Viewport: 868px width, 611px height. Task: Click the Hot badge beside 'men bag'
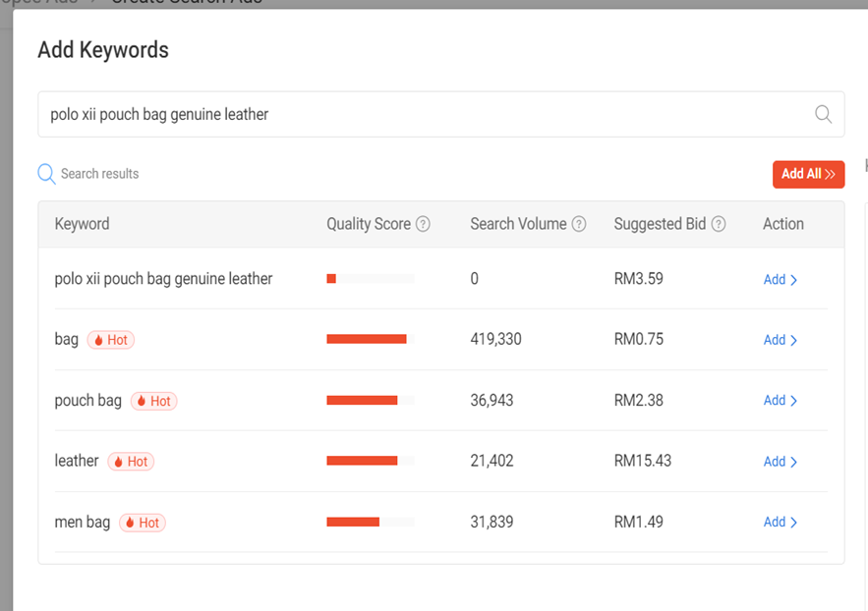click(x=143, y=523)
